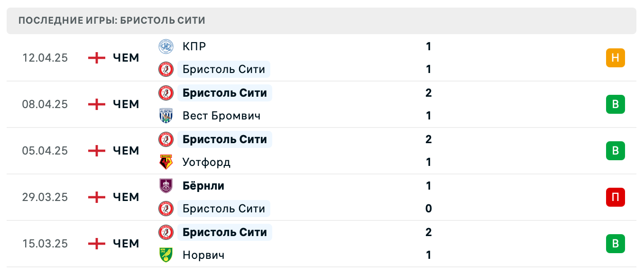The image size is (644, 274).
Task: Click the QPR club logo
Action: (166, 46)
